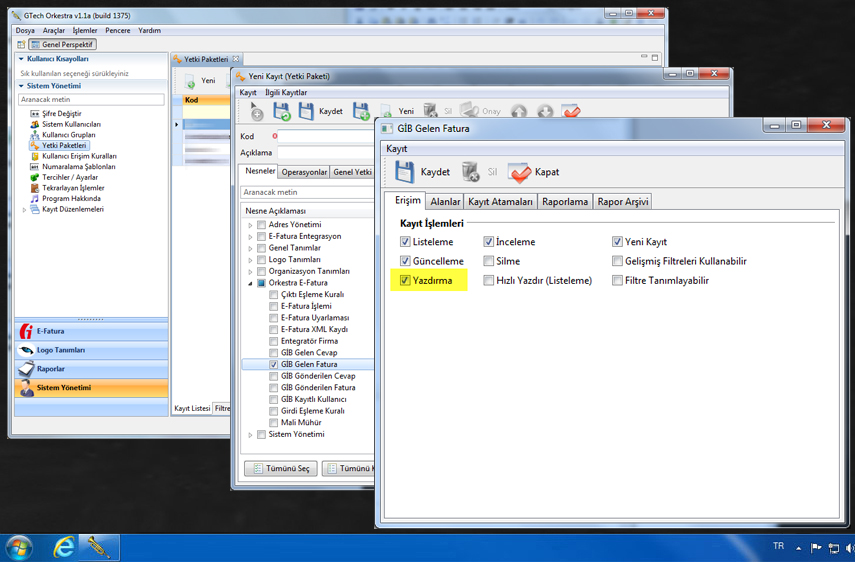This screenshot has width=855, height=562.
Task: Click the Genel Perspektif button
Action: coord(63,45)
